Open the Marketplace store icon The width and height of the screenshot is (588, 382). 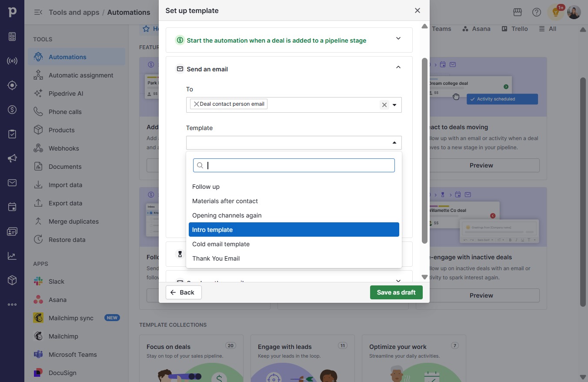[518, 12]
